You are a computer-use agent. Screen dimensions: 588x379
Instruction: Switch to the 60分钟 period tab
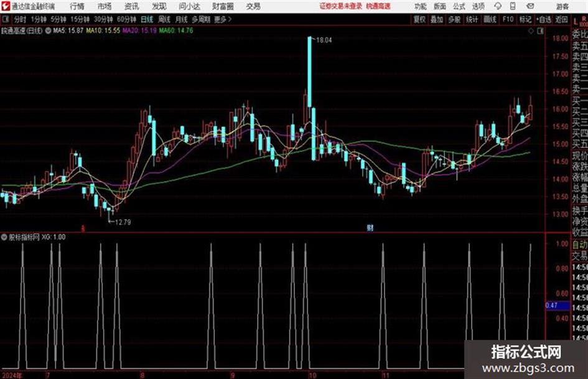pyautogui.click(x=127, y=19)
